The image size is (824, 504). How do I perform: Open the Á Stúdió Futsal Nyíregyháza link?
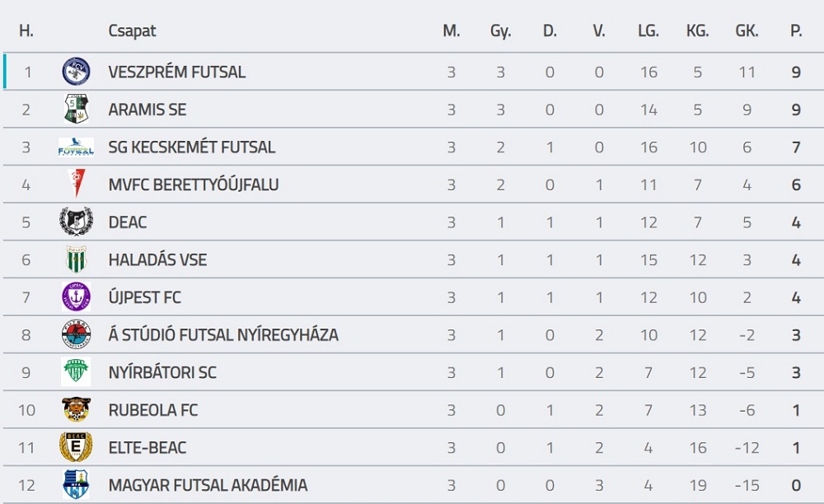223,335
